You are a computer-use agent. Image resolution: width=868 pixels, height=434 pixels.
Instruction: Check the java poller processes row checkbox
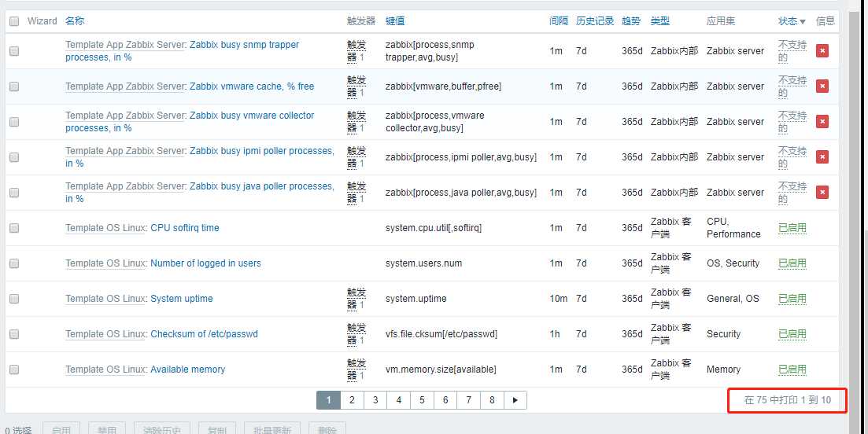pos(14,193)
